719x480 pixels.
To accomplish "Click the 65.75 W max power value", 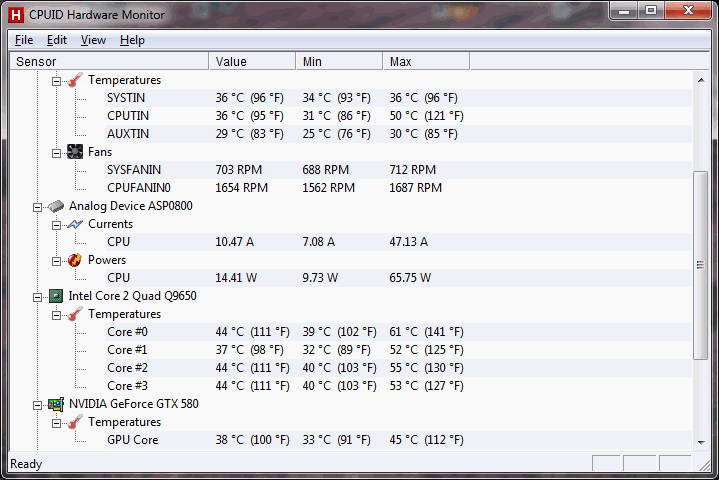I will (x=410, y=278).
